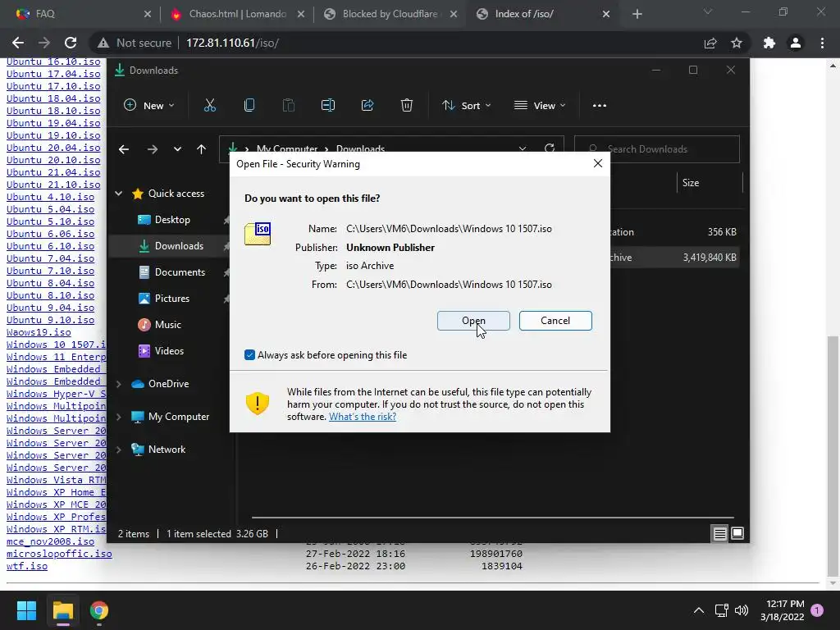Show hidden system tray icons
This screenshot has width=840, height=630.
[x=699, y=610]
